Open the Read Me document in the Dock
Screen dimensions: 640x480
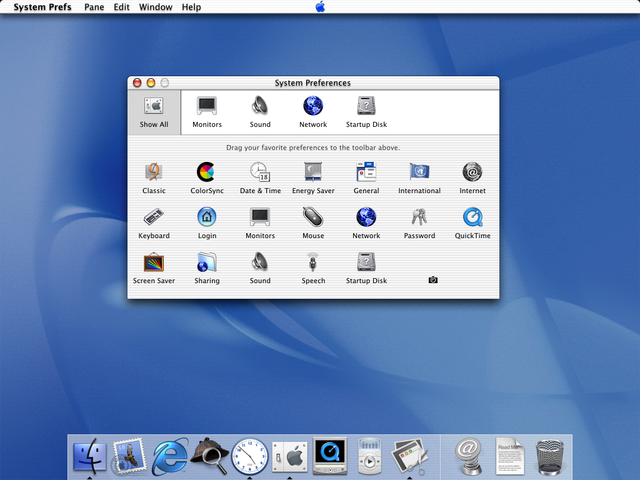[x=509, y=456]
